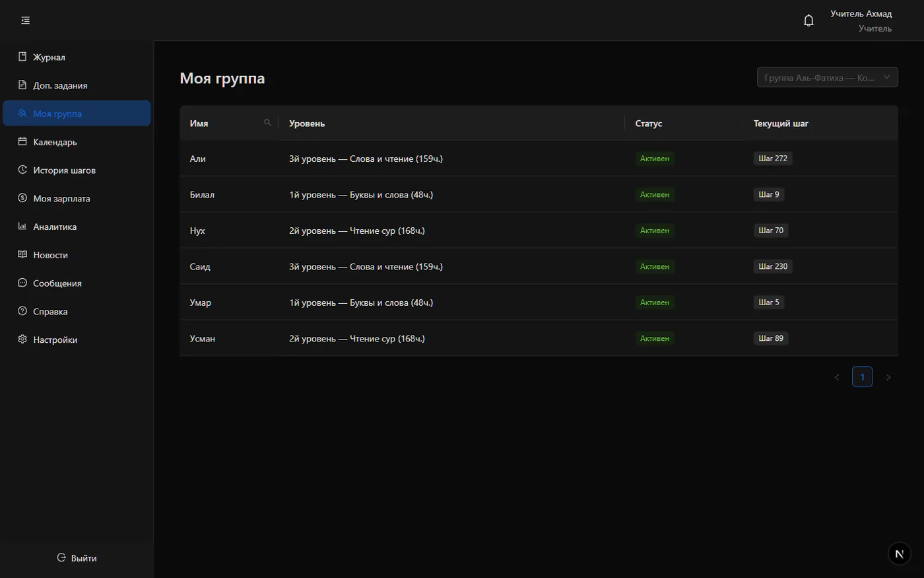Click the История шагов clock icon
The height and width of the screenshot is (578, 924).
pos(22,170)
